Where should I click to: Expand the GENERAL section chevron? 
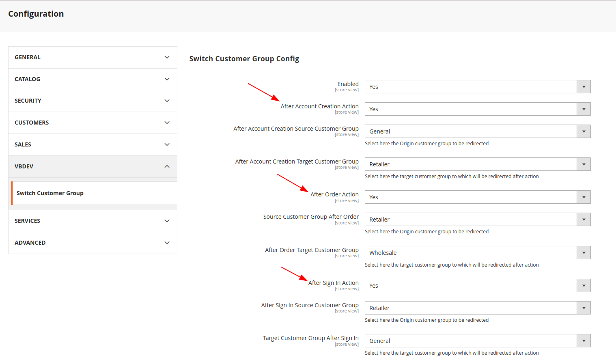[167, 57]
